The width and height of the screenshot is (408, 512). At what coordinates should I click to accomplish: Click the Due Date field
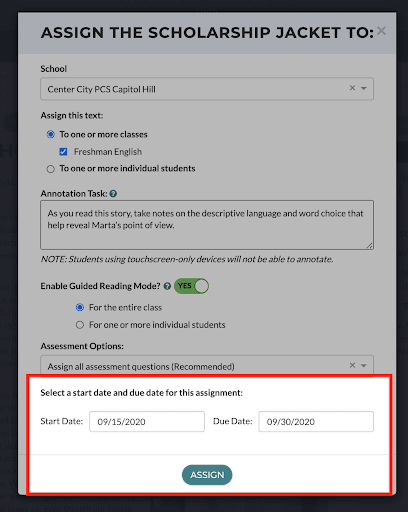(x=316, y=422)
